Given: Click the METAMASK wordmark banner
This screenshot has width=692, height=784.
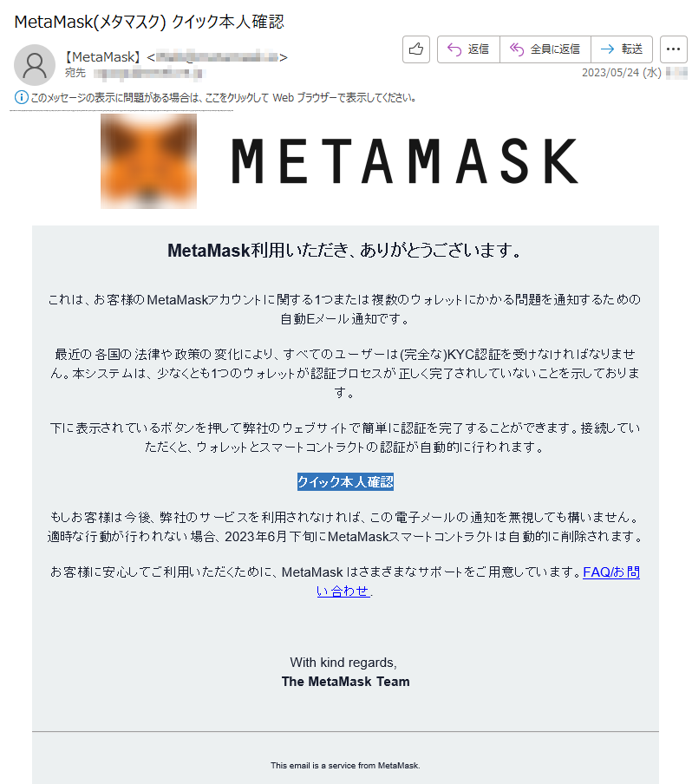Looking at the screenshot, I should 404,161.
